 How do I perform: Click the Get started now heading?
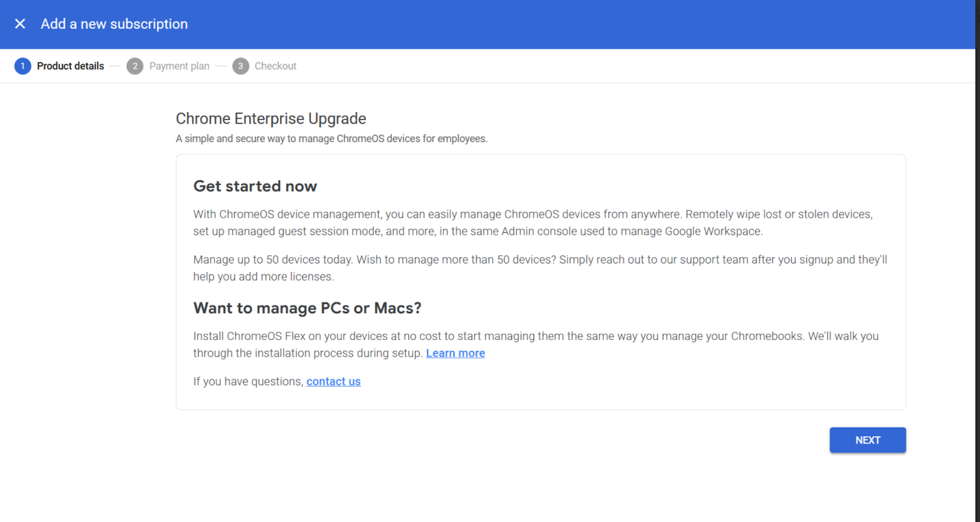click(x=255, y=186)
